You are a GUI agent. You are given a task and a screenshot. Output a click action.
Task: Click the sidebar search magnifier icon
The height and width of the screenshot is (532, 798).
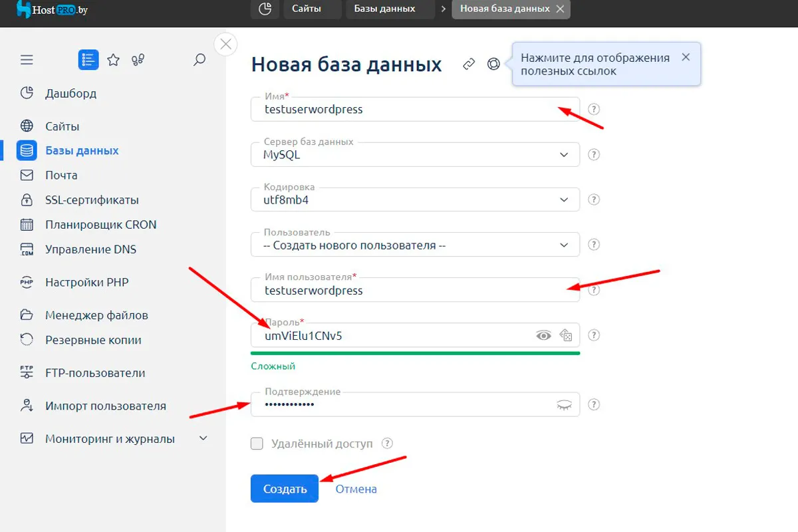coord(199,60)
